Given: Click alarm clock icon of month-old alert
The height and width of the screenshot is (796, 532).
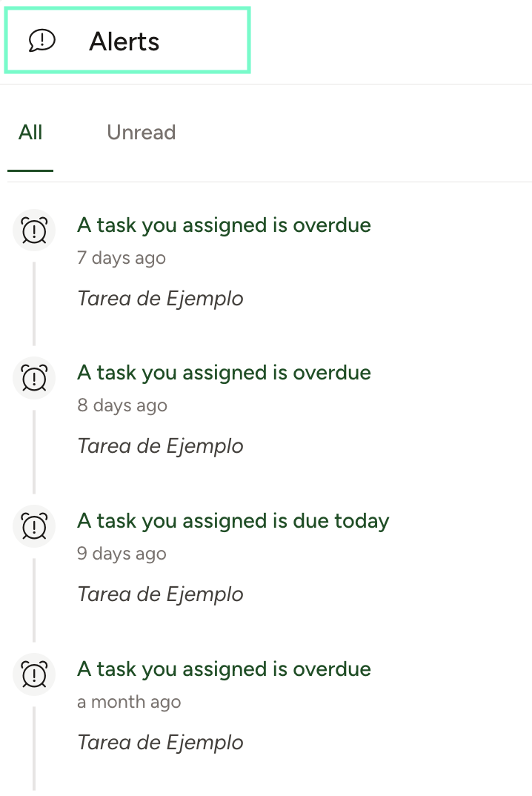Looking at the screenshot, I should [x=34, y=674].
